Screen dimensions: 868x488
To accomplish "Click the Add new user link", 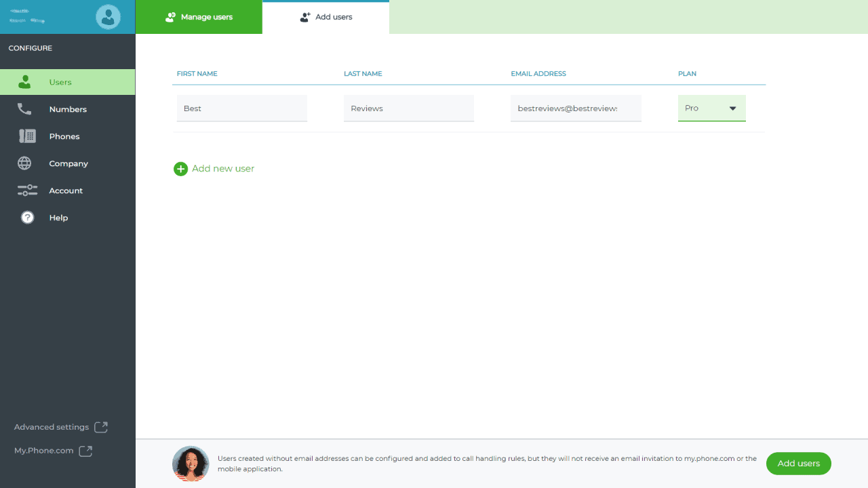I will (223, 169).
